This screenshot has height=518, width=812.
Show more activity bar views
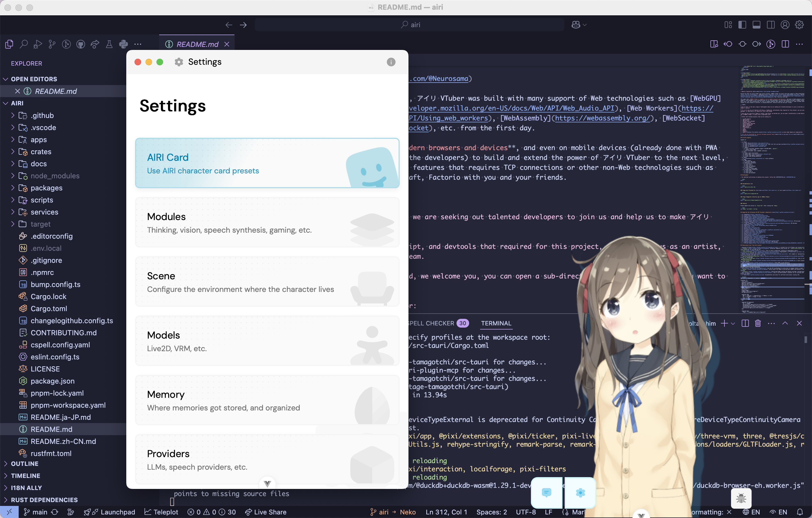[138, 44]
